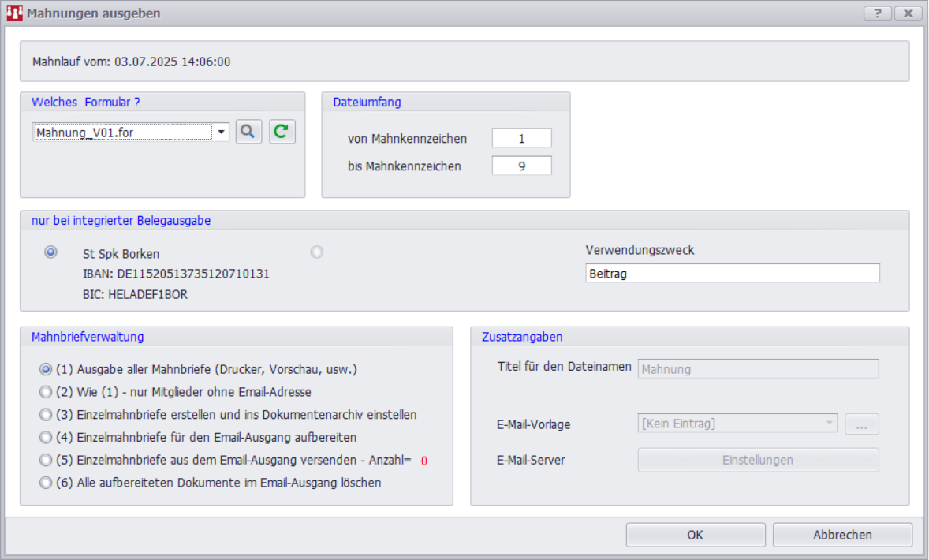This screenshot has width=929, height=560.
Task: Click the von Mahnkennzeichen field
Action: [521, 139]
